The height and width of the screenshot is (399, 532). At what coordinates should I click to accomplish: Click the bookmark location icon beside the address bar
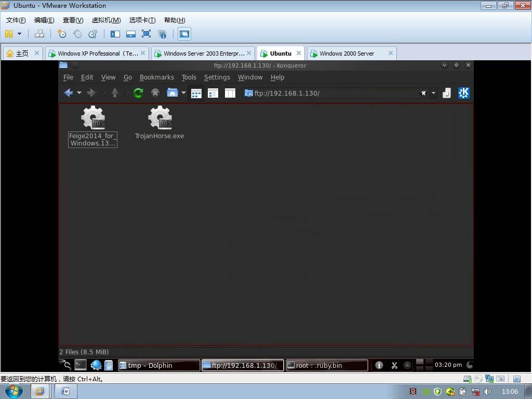click(447, 93)
